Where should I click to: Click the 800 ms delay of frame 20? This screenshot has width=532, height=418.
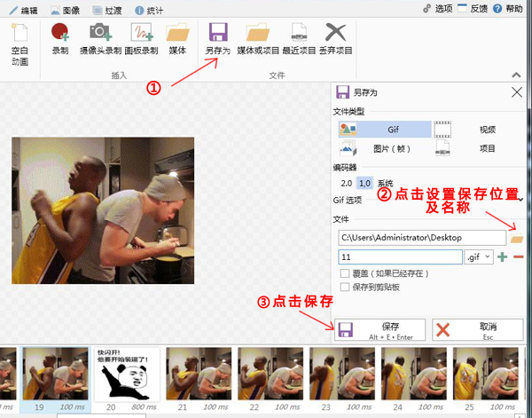click(x=144, y=406)
